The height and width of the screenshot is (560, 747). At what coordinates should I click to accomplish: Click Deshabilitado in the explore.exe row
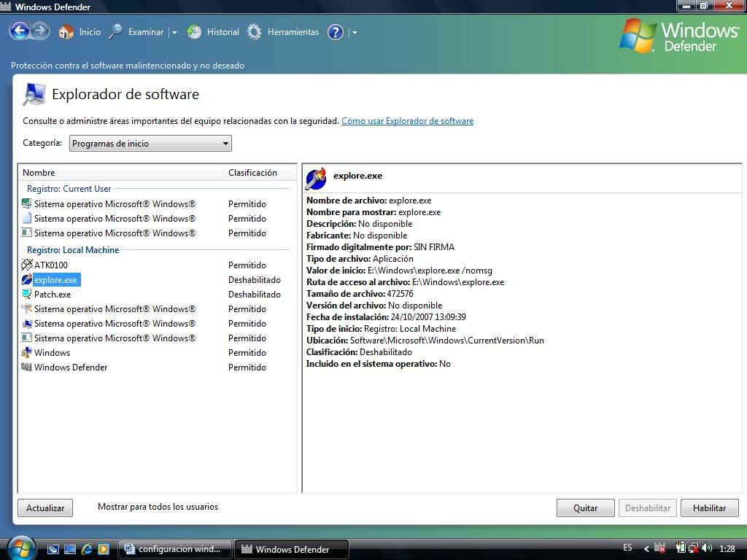[255, 280]
